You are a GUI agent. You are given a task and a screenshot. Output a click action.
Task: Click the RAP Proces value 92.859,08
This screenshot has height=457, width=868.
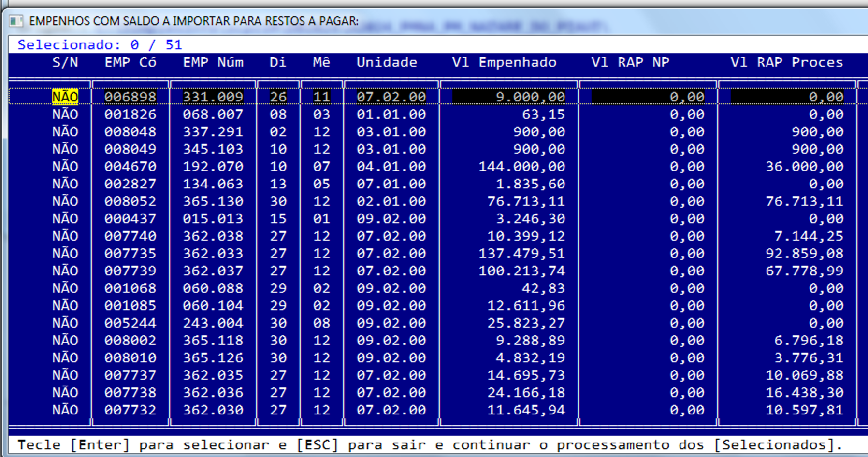[804, 254]
